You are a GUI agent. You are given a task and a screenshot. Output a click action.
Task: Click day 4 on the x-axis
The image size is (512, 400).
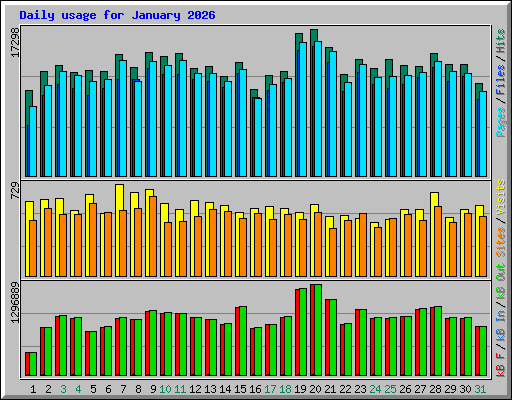tap(78, 389)
